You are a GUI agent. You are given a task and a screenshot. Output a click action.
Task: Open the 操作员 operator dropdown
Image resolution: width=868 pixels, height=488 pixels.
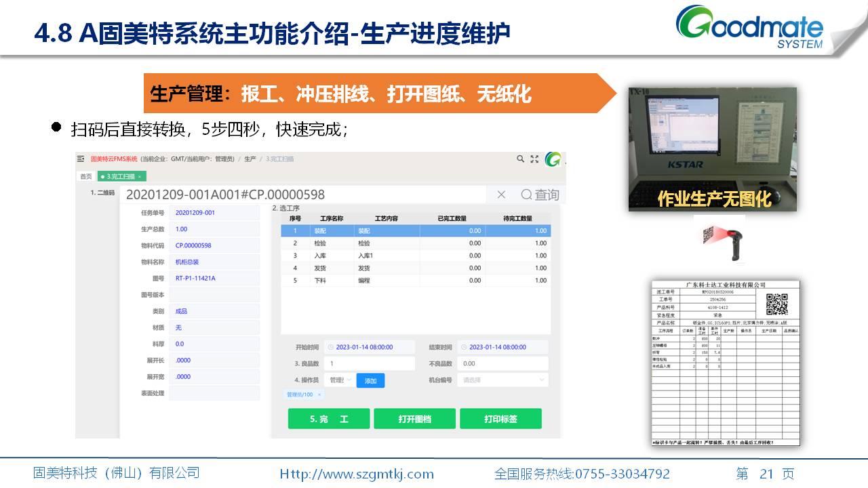pos(339,380)
